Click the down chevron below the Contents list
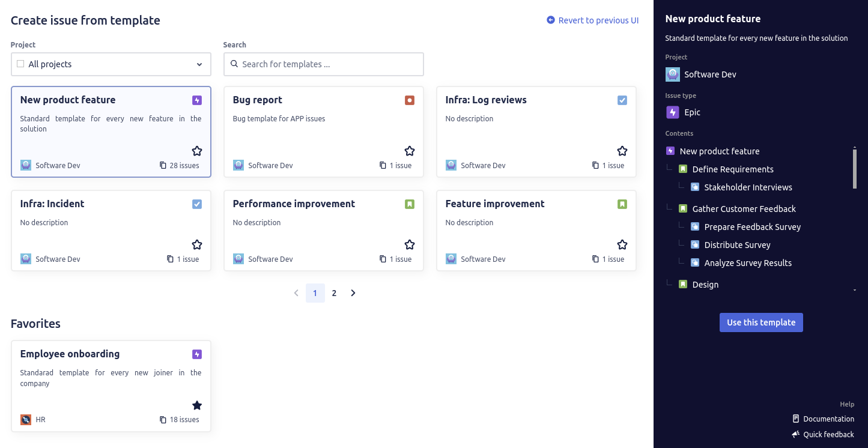868x448 pixels. click(854, 289)
